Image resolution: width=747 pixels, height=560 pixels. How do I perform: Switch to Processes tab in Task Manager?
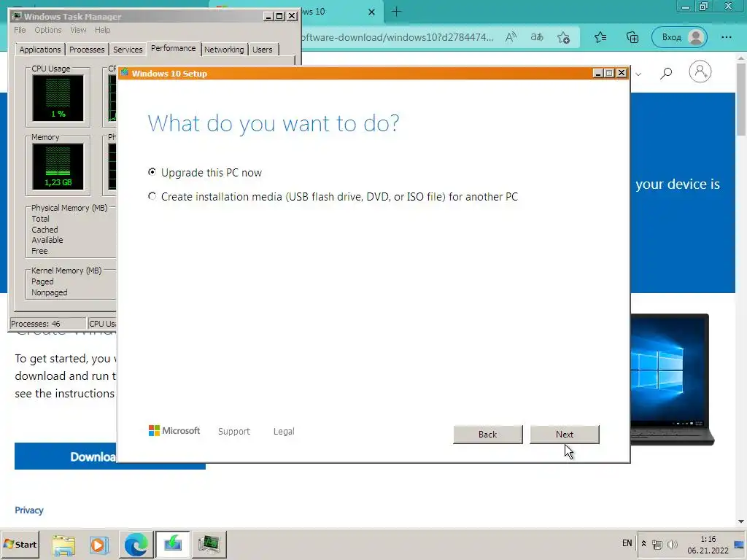point(87,50)
